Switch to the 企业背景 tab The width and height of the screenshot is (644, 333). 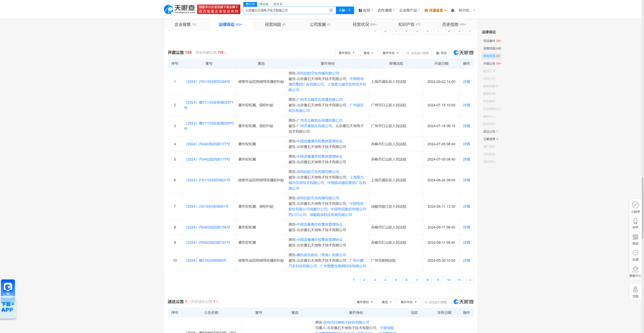tap(185, 24)
